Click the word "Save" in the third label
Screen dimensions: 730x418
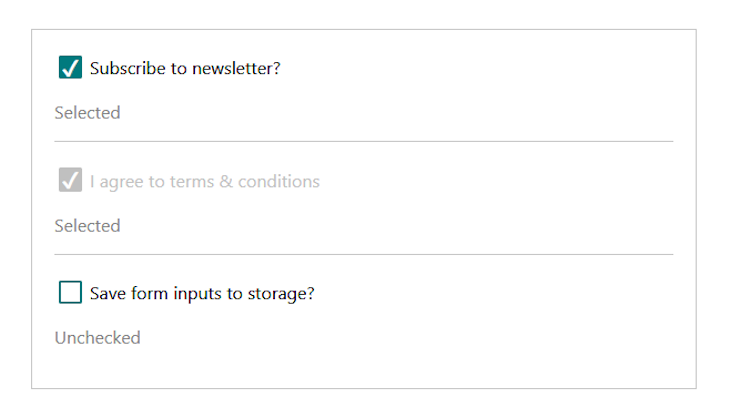(x=107, y=294)
